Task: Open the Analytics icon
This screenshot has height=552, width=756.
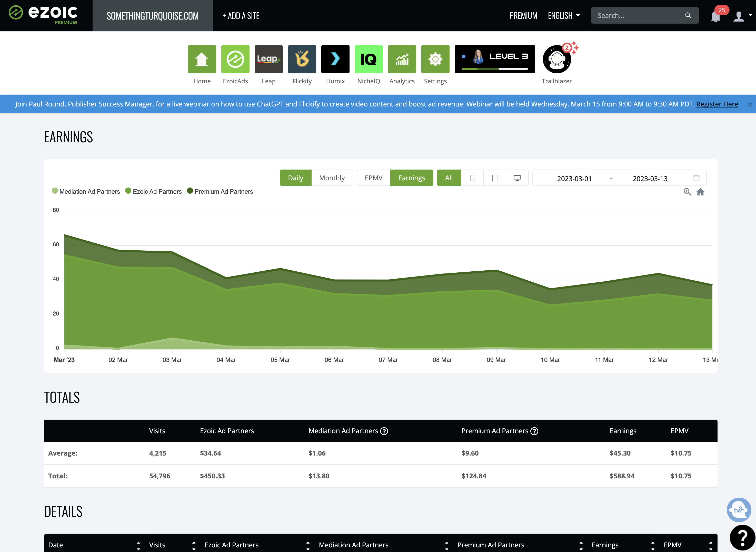Action: 402,59
